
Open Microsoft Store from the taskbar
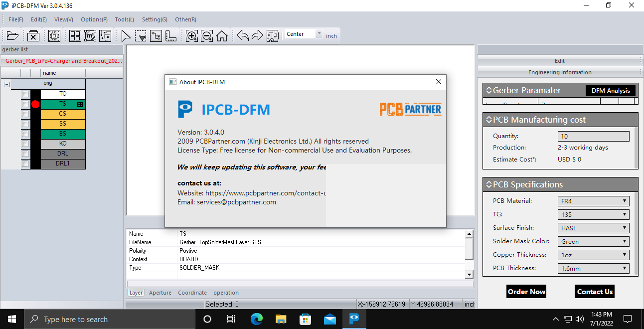(306, 319)
